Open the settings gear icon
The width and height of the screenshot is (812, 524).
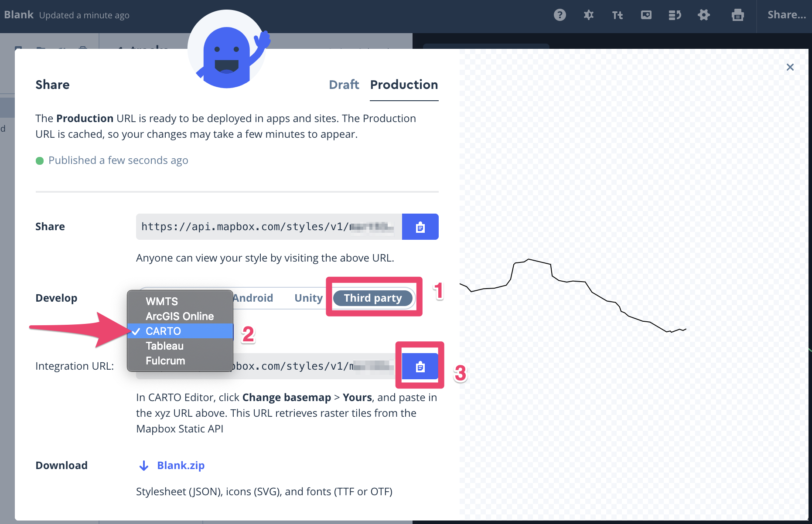704,15
